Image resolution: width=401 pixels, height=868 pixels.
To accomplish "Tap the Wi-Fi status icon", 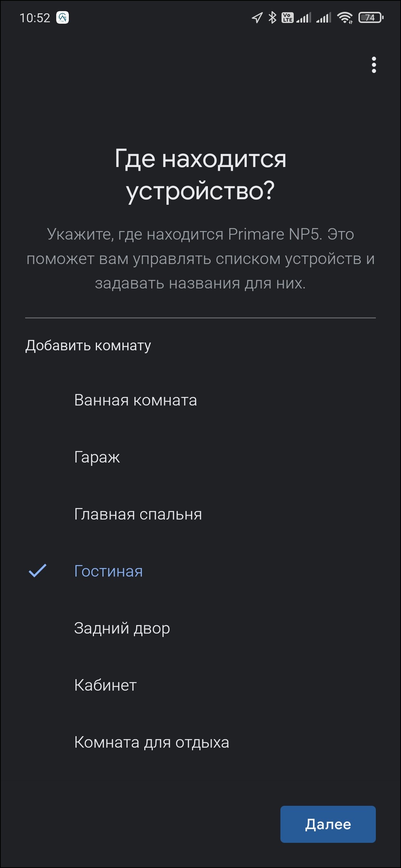I will pos(345,17).
